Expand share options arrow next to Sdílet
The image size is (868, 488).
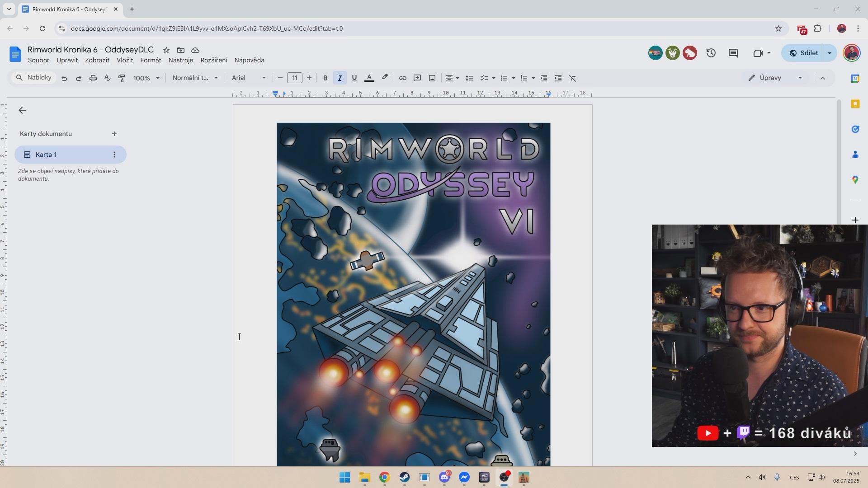pyautogui.click(x=829, y=53)
